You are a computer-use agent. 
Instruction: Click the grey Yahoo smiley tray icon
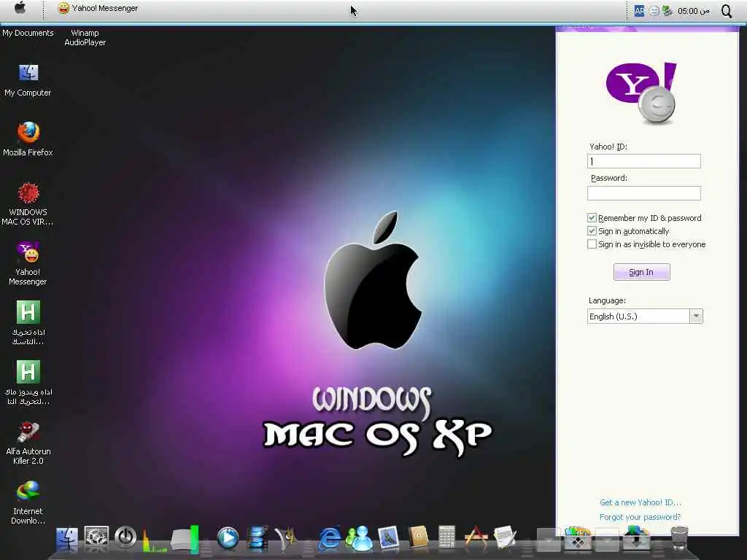(x=654, y=11)
